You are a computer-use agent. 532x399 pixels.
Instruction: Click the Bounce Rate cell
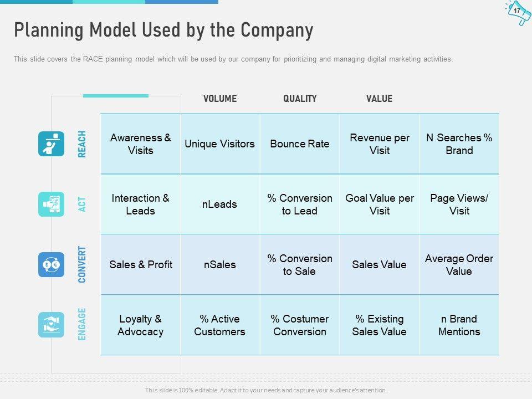pyautogui.click(x=300, y=144)
